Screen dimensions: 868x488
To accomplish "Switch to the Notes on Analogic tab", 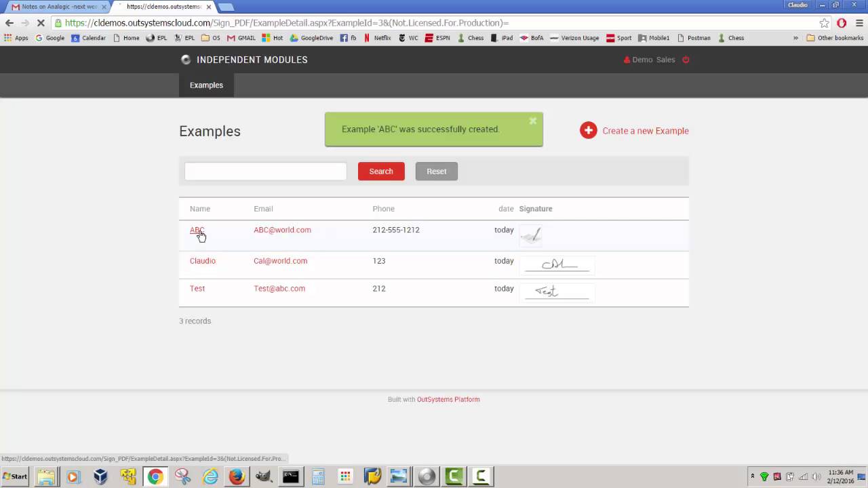I will [x=58, y=7].
